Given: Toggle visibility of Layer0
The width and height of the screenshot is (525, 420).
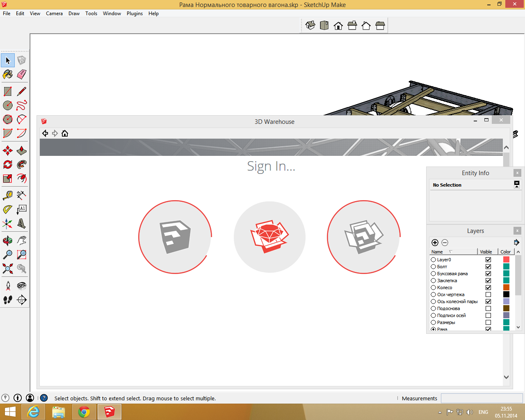Looking at the screenshot, I should coord(488,260).
